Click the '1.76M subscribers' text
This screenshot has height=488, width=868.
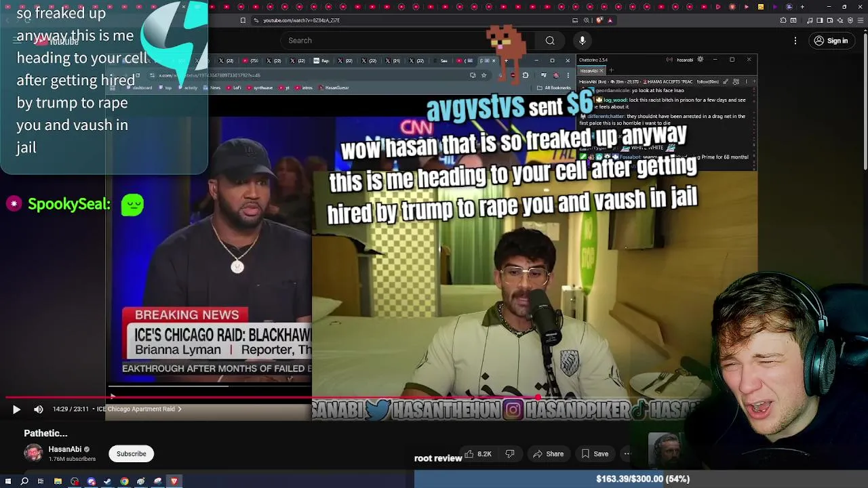point(72,459)
